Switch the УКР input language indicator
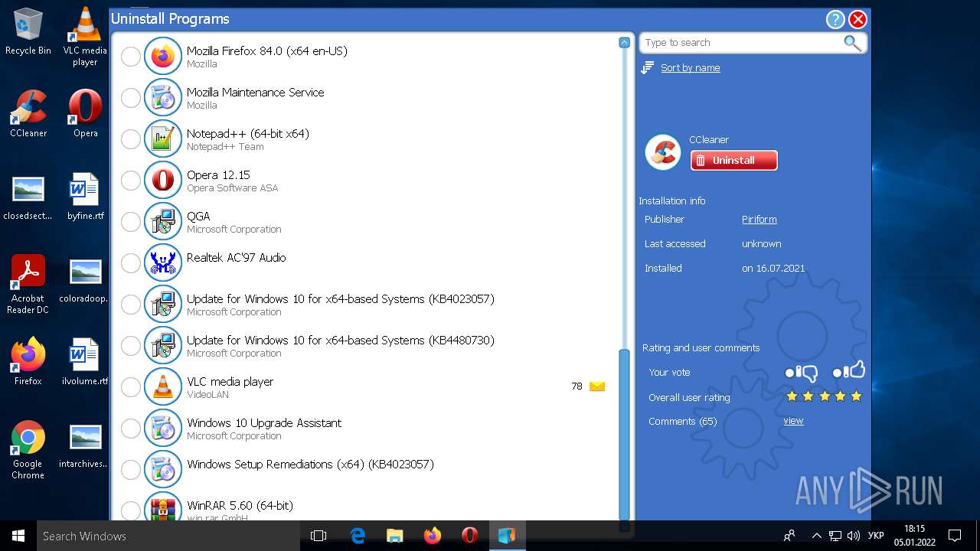This screenshot has width=980, height=551. pos(877,536)
